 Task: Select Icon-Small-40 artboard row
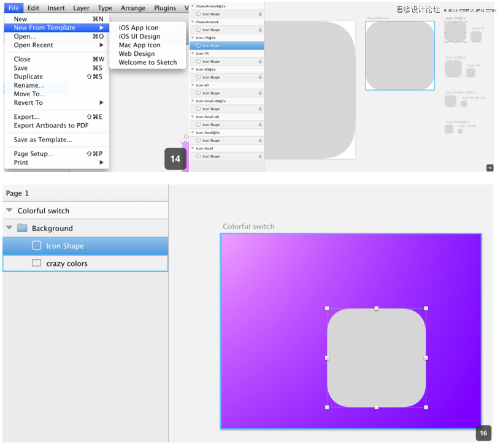[227, 116]
